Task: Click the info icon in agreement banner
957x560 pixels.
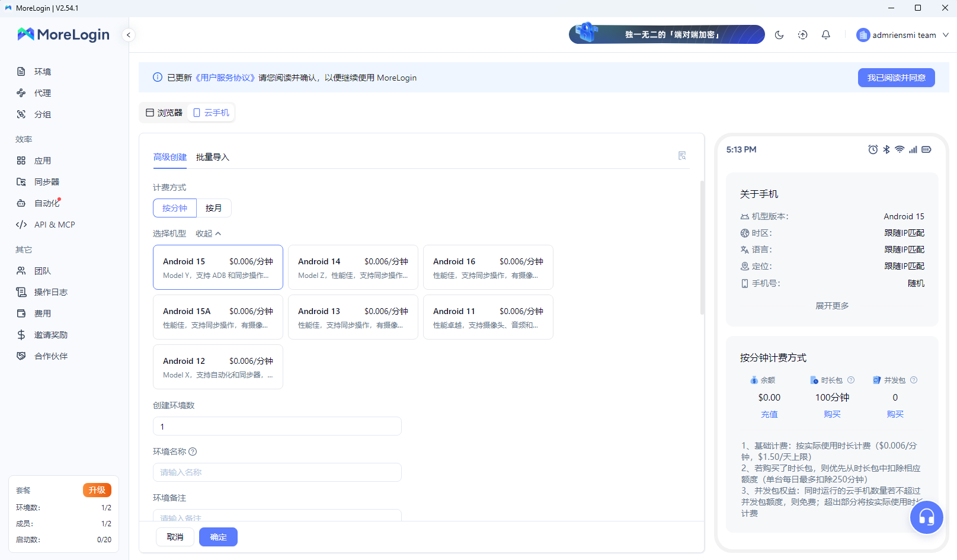Action: point(158,77)
